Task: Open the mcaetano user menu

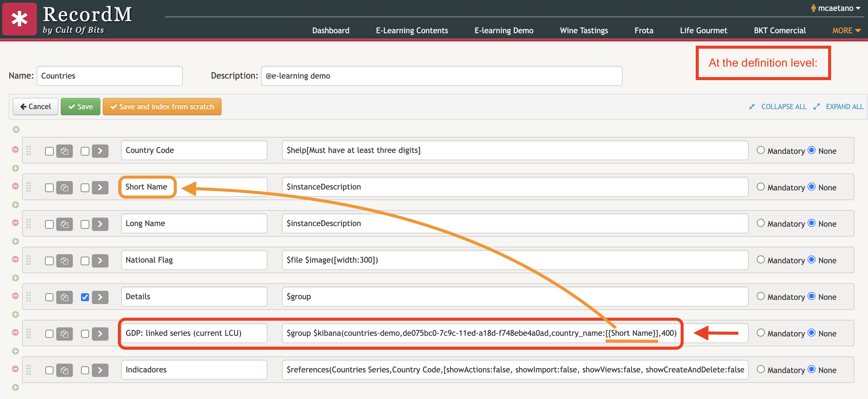Action: tap(835, 8)
